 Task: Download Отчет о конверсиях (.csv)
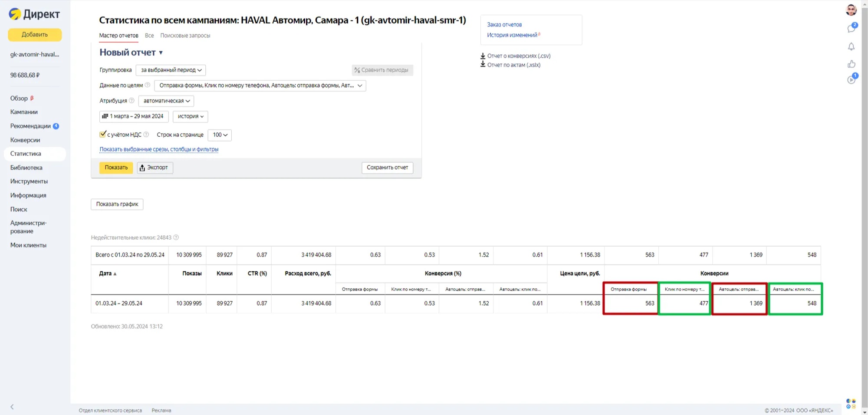pos(518,56)
